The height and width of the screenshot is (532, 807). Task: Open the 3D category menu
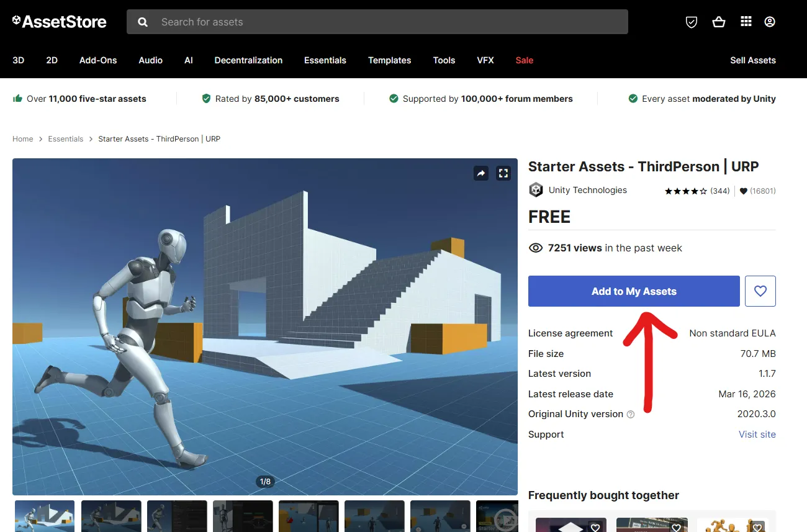19,60
